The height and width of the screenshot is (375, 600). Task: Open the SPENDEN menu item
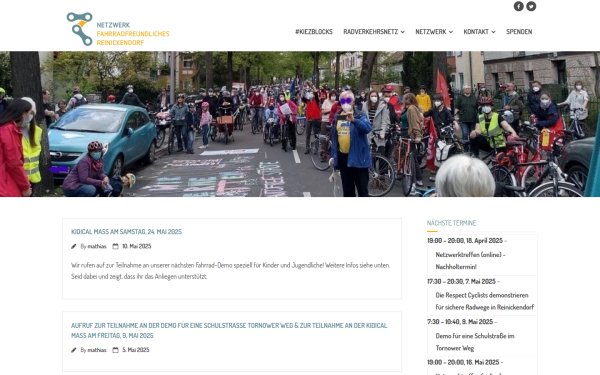coord(519,32)
